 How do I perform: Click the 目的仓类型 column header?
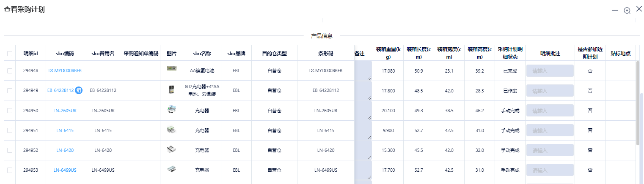[x=274, y=54]
